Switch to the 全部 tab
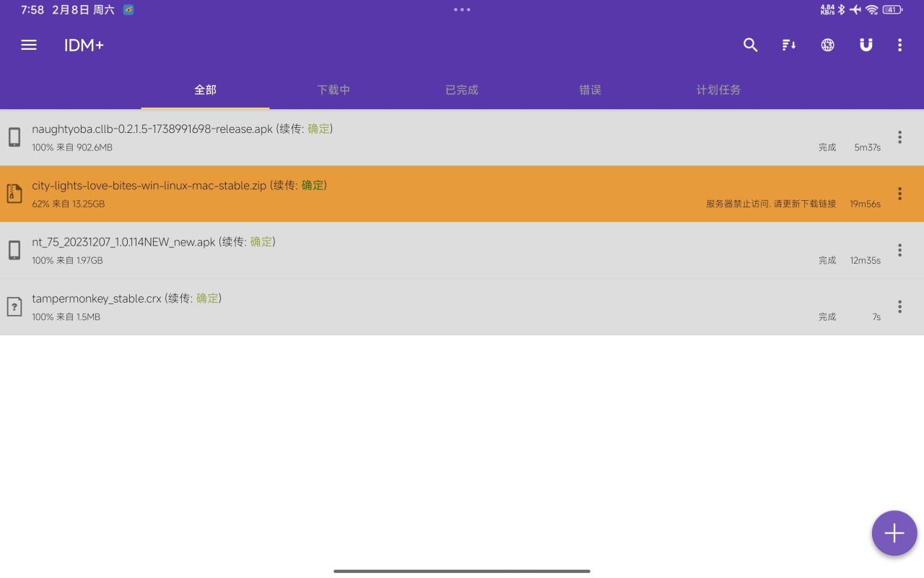This screenshot has width=924, height=578. coord(205,90)
